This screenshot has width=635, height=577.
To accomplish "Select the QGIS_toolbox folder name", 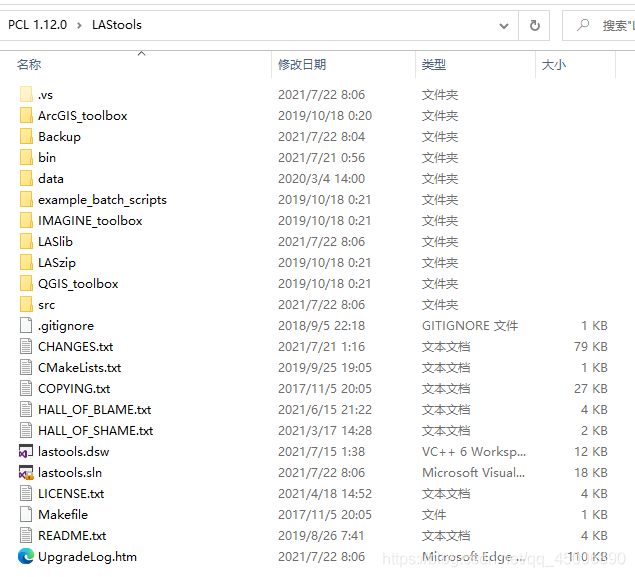I will point(78,284).
